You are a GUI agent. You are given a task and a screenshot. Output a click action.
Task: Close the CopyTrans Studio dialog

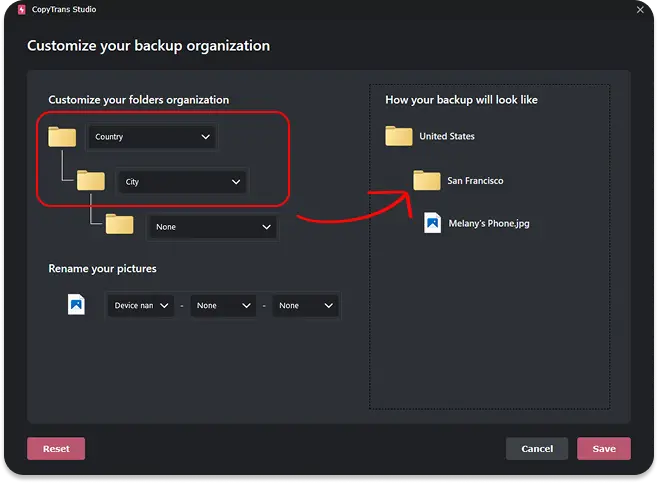[x=640, y=9]
